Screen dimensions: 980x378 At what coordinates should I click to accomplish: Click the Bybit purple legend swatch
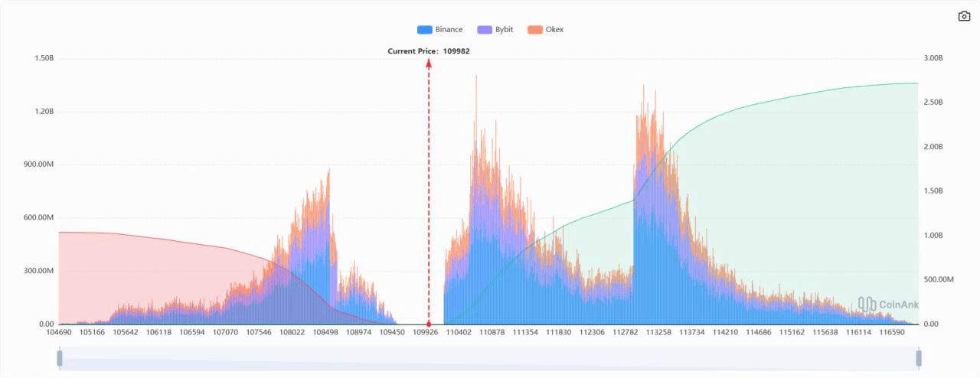pyautogui.click(x=484, y=30)
